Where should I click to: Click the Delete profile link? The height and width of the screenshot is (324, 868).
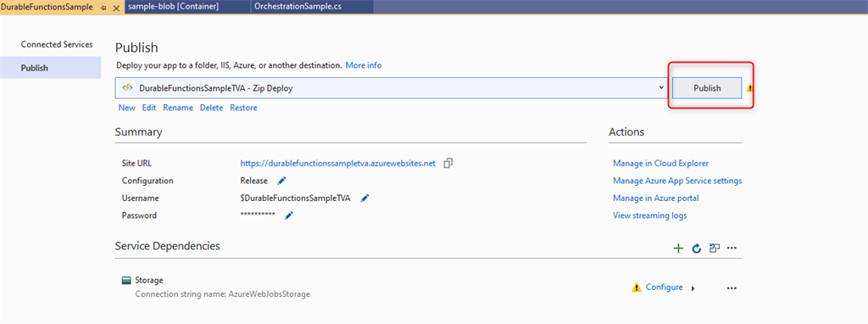coord(211,108)
